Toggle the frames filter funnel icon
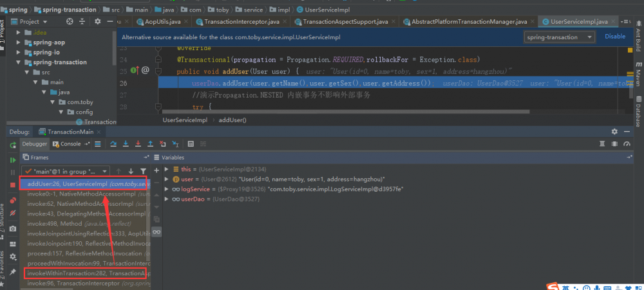Viewport: 644px width, 290px height. pos(144,171)
